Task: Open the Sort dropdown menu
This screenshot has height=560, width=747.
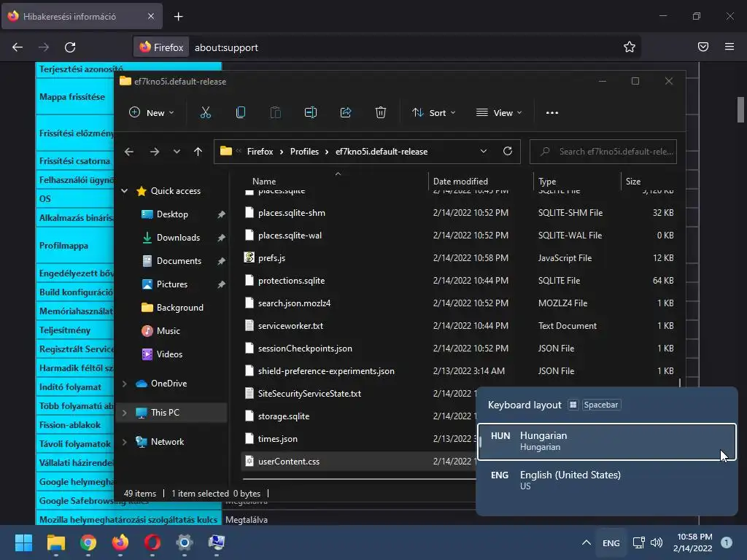Action: pos(434,113)
